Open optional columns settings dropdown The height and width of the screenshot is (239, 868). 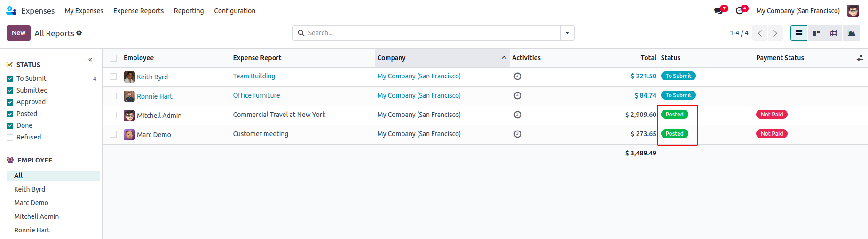860,58
